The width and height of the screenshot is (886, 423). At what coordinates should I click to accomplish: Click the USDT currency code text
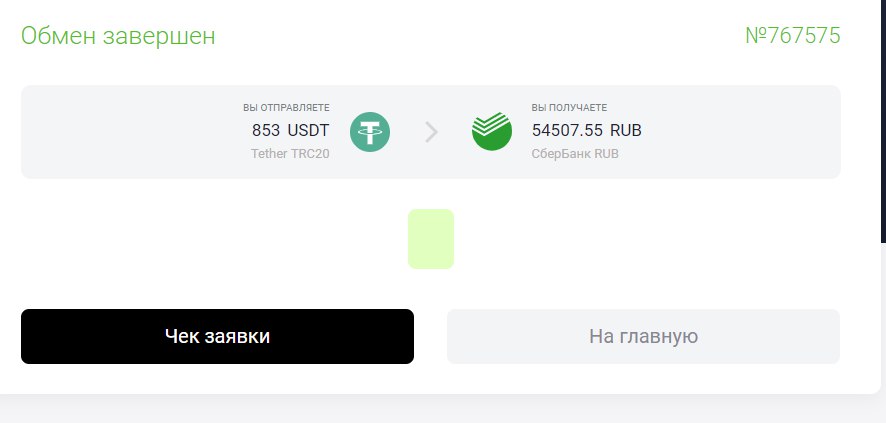coord(308,130)
